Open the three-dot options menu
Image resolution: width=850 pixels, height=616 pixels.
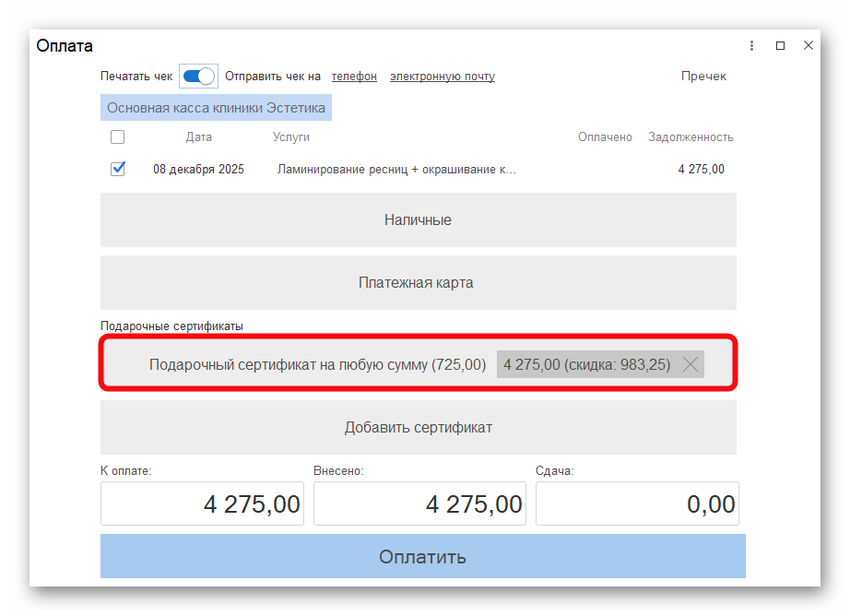coord(751,45)
